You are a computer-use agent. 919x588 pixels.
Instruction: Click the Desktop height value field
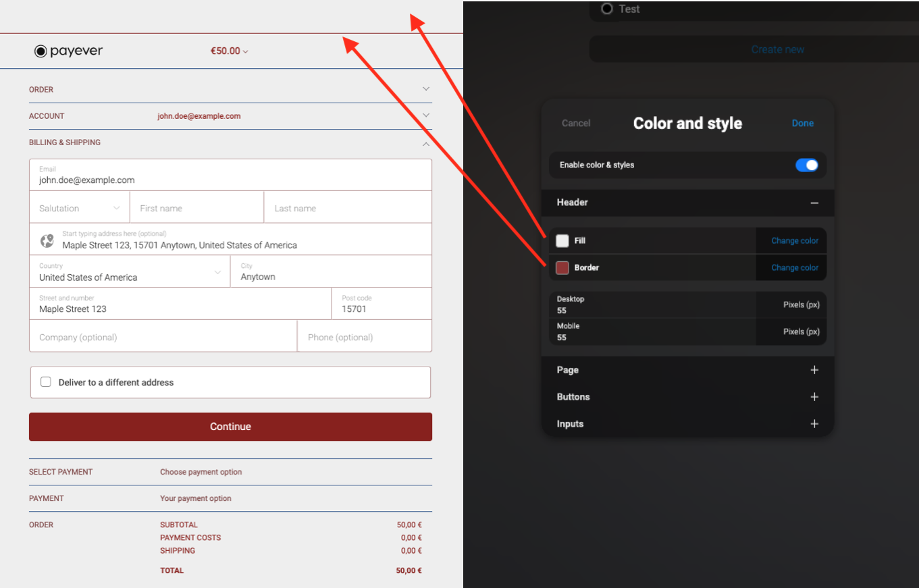pos(652,305)
